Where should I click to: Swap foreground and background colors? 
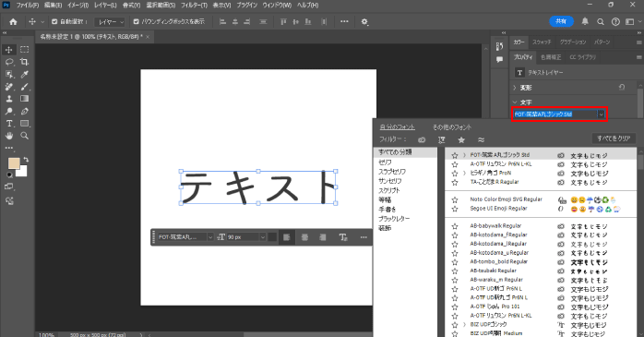coord(26,160)
